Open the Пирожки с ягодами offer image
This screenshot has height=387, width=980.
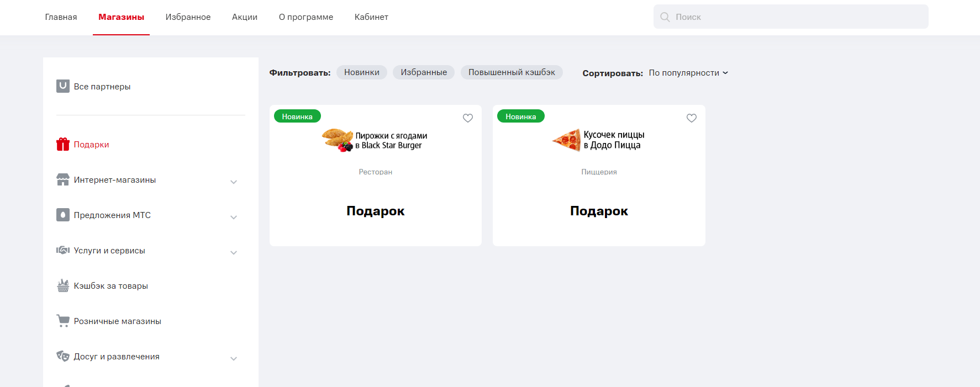375,140
